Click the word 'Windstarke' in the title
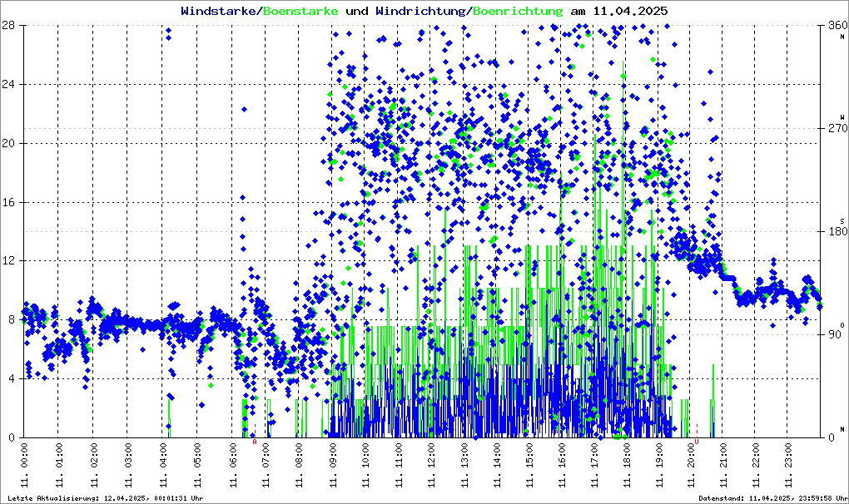The height and width of the screenshot is (504, 849). click(x=221, y=11)
